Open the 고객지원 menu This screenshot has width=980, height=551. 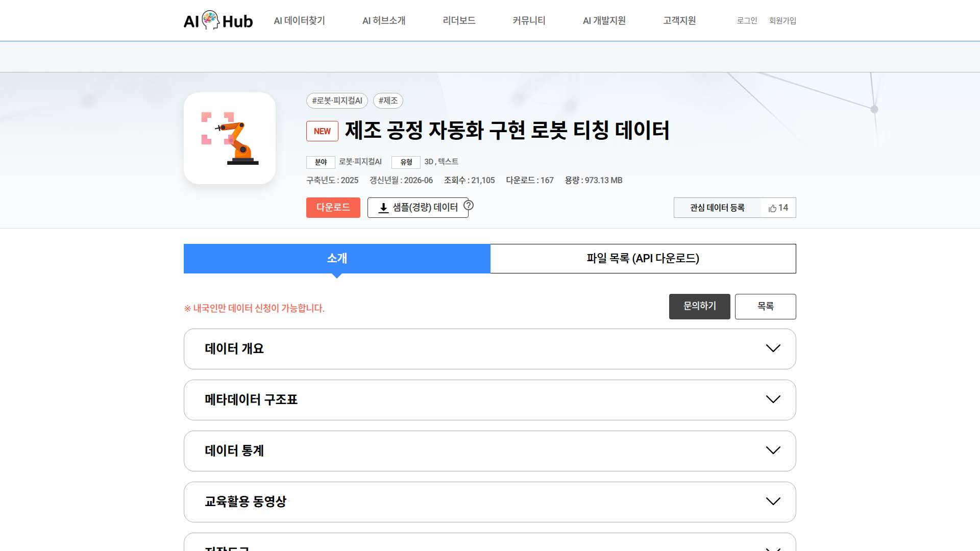coord(679,20)
